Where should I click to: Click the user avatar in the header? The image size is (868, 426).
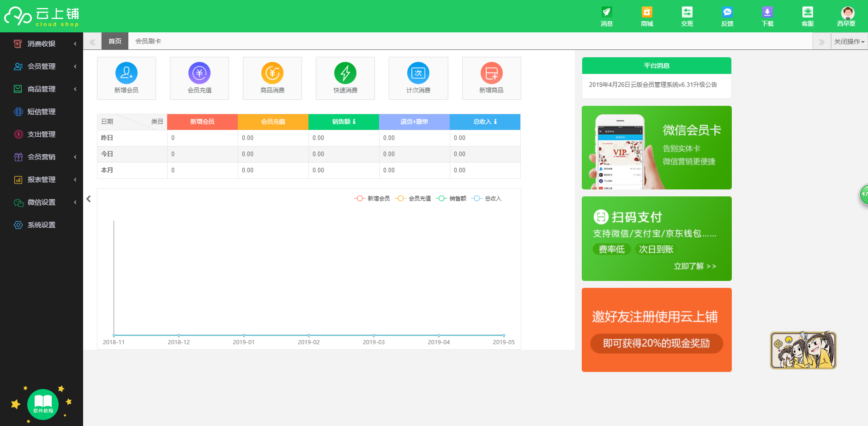848,13
